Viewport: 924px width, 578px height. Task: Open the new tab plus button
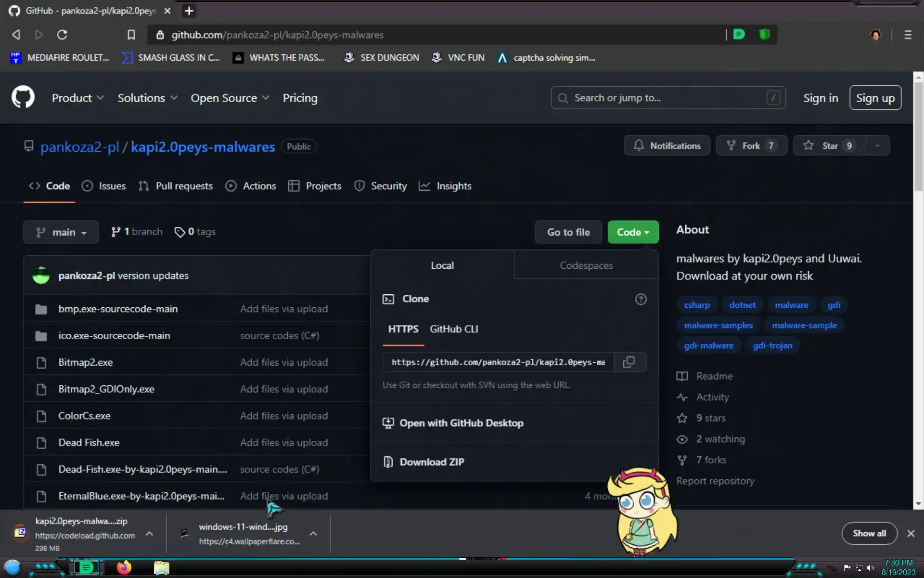coord(189,11)
